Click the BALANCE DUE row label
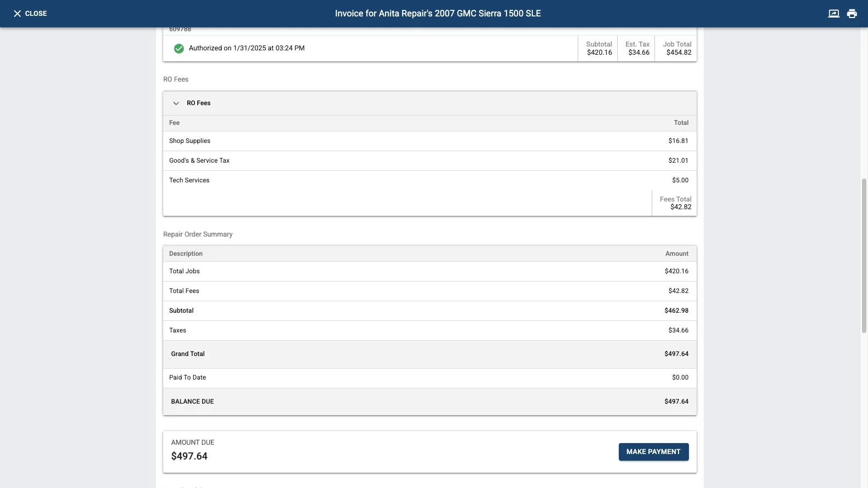The height and width of the screenshot is (488, 868). click(x=192, y=401)
